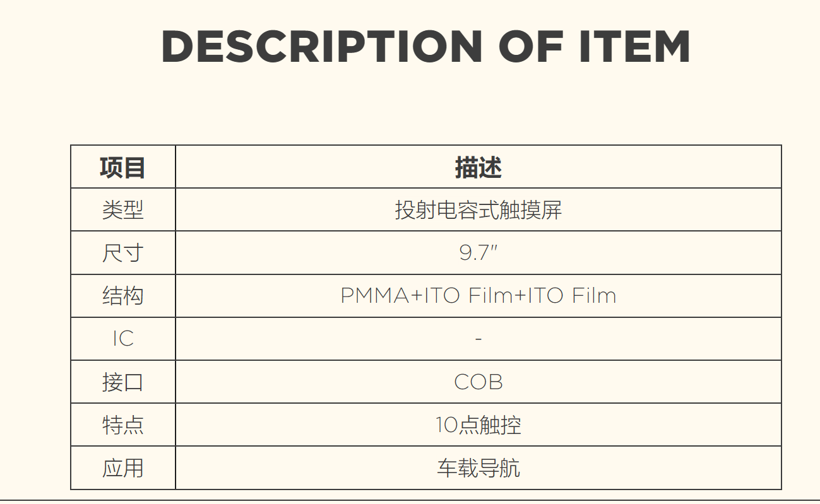Click the 特点 row label
This screenshot has width=820, height=504.
coord(123,425)
